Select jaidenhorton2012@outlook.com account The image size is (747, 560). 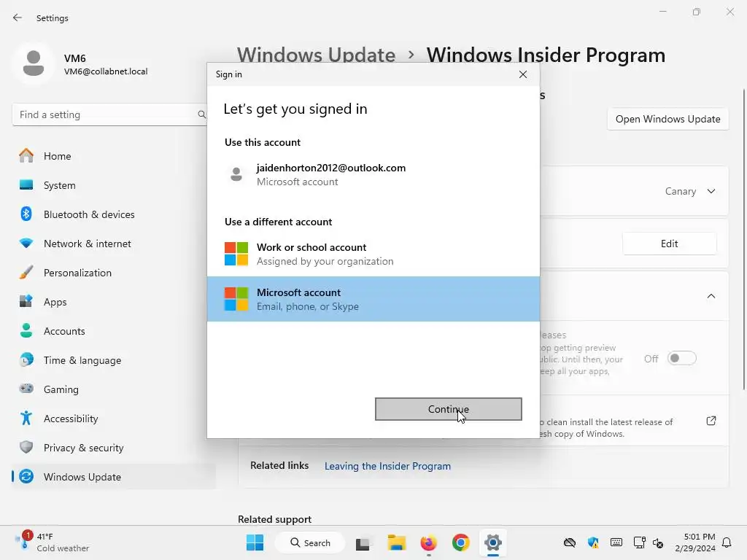(373, 175)
